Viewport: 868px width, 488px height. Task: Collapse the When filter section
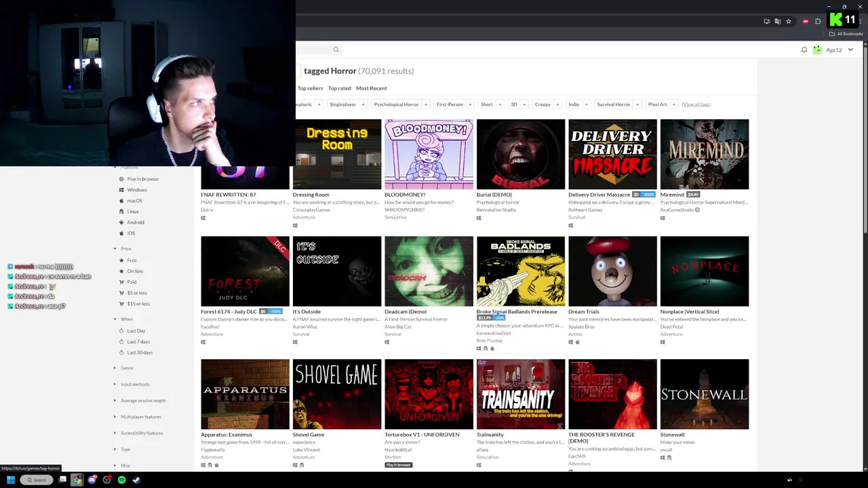tap(123, 319)
